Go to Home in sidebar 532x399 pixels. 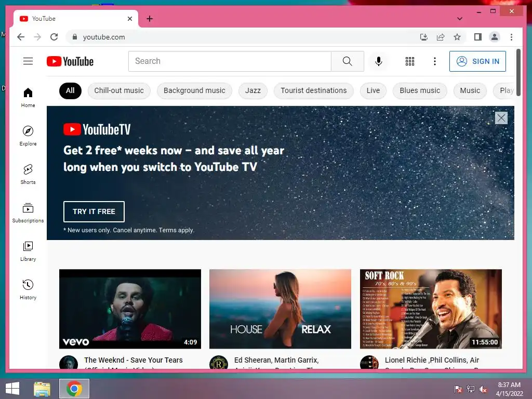tap(28, 98)
